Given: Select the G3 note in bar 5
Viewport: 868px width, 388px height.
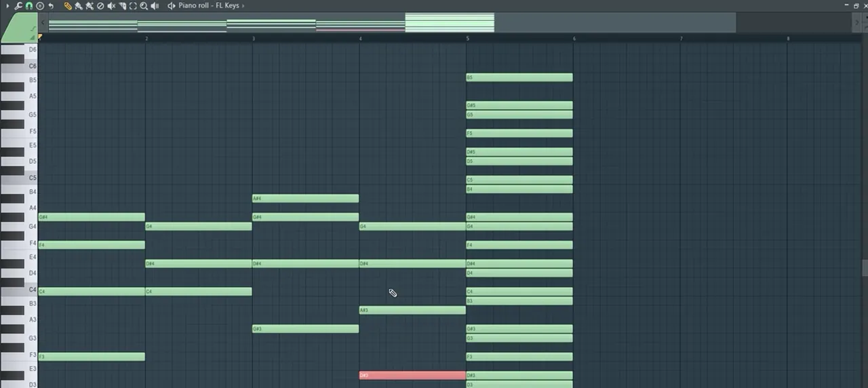Looking at the screenshot, I should click(519, 338).
